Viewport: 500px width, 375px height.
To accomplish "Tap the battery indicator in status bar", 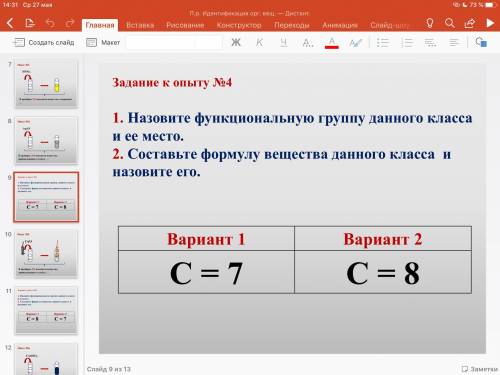I will (491, 5).
